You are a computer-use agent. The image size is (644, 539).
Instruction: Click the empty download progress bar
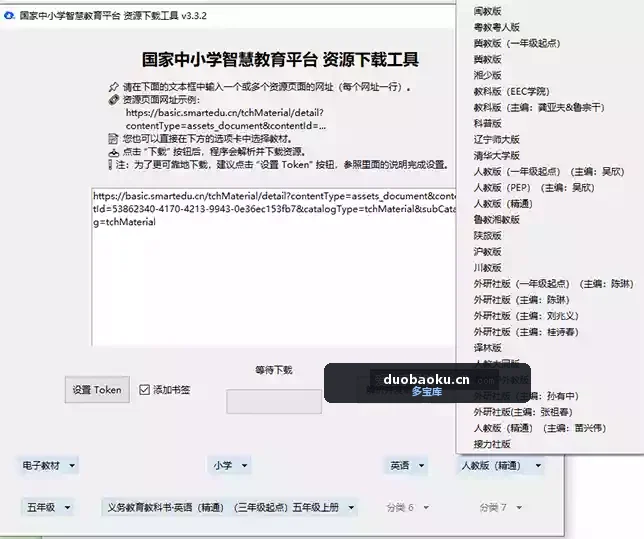click(274, 401)
